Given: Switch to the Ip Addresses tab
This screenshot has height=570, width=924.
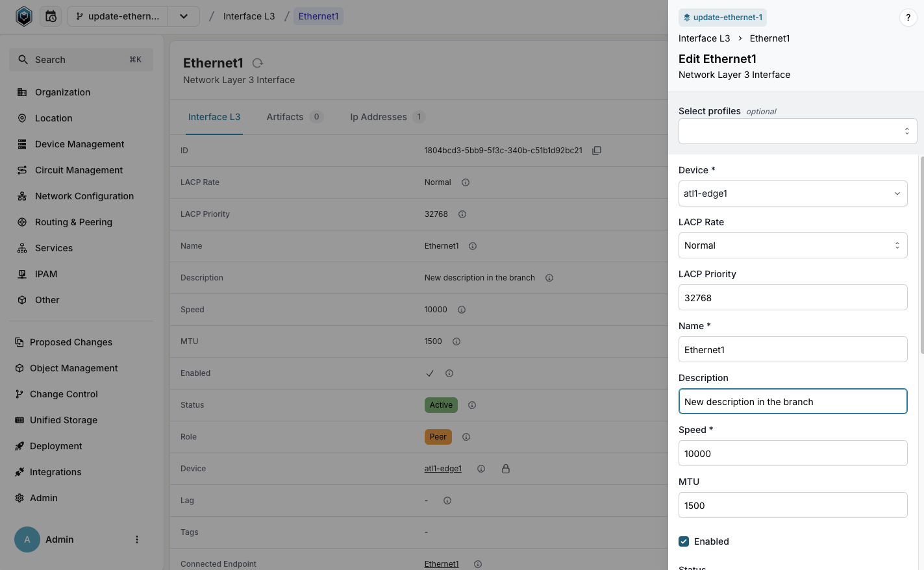Looking at the screenshot, I should click(379, 117).
